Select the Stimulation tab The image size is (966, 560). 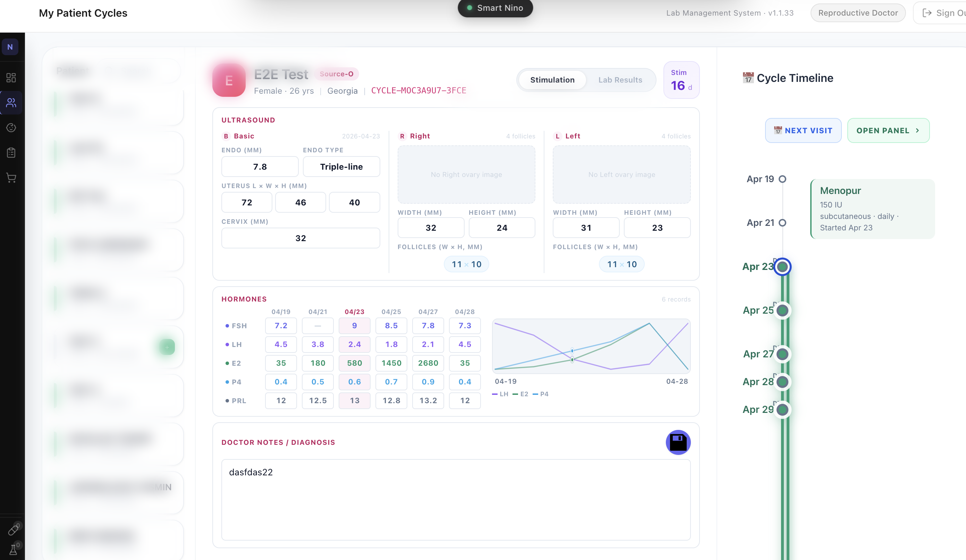click(552, 80)
